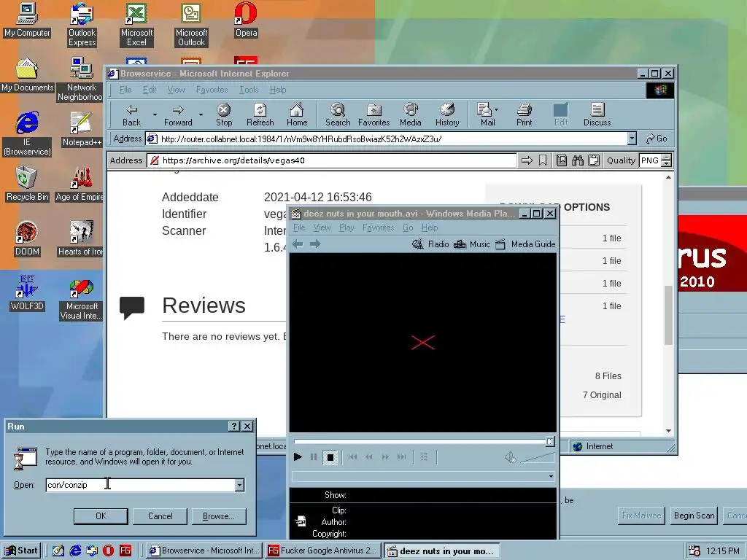Screen dimensions: 747x560
Task: Play the video in Windows Media Player
Action: tap(298, 457)
